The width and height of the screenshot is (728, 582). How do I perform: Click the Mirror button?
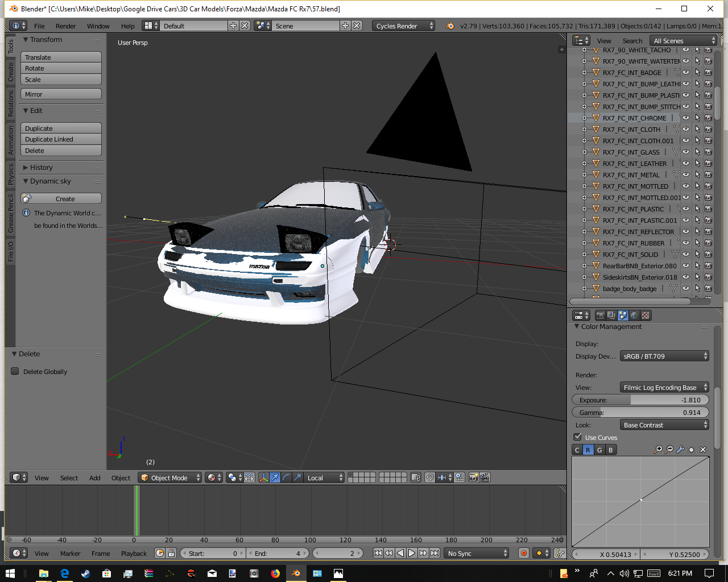(61, 94)
